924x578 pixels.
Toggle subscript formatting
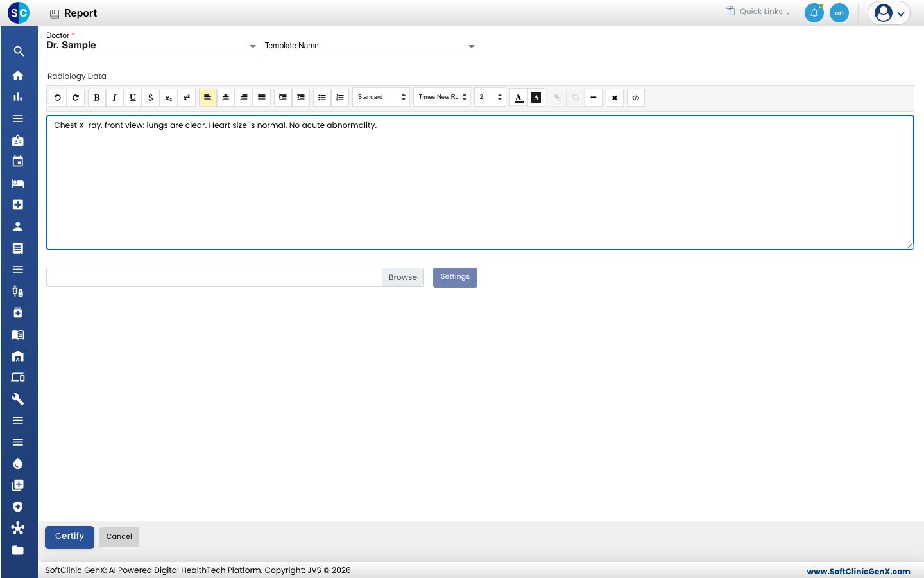[x=169, y=98]
